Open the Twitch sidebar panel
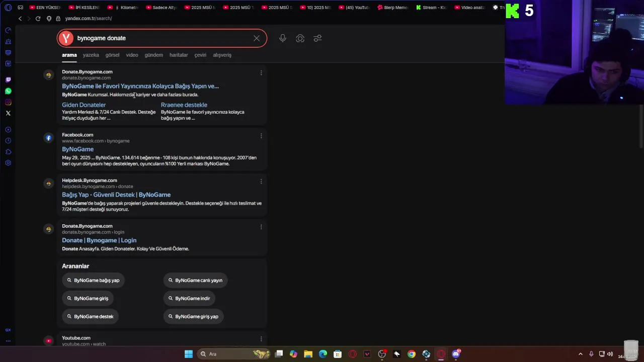644x362 pixels. point(8,80)
